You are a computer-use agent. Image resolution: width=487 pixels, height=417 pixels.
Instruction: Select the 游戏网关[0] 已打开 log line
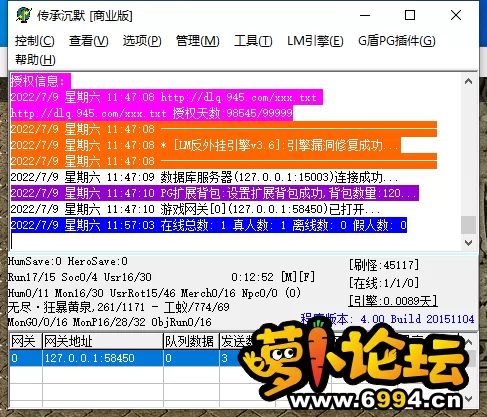pos(195,209)
